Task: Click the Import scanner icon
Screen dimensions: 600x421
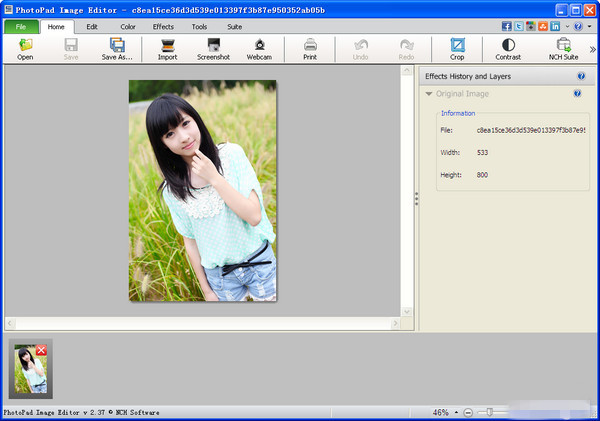Action: coord(167,46)
